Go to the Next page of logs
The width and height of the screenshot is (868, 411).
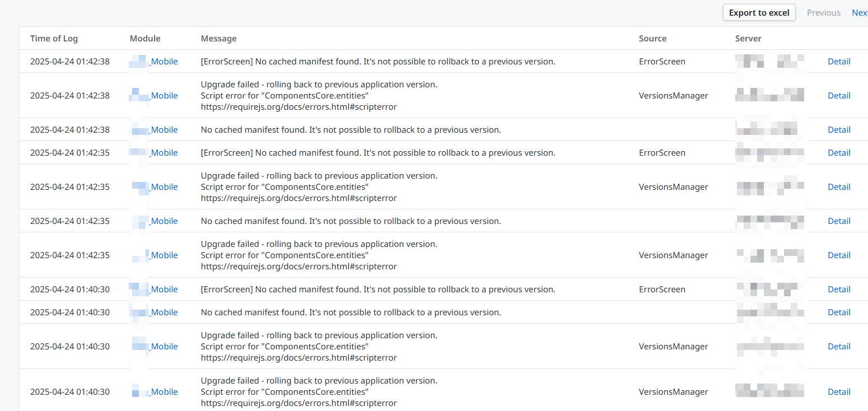[x=860, y=13]
